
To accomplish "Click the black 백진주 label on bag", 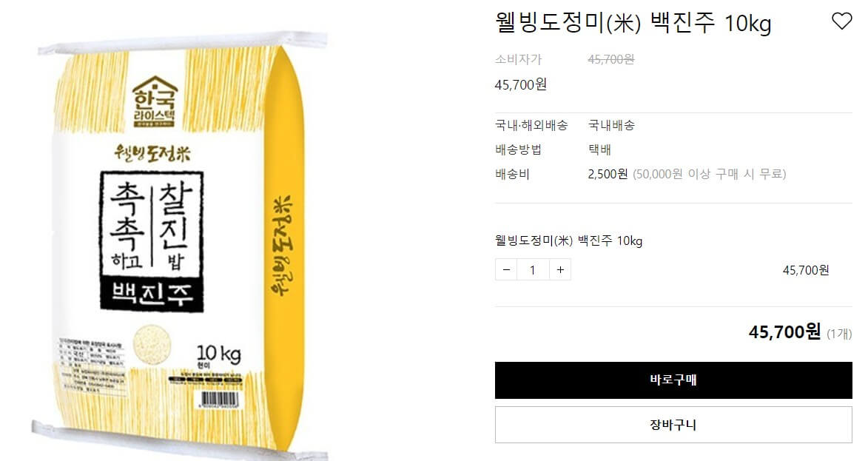I will point(152,294).
